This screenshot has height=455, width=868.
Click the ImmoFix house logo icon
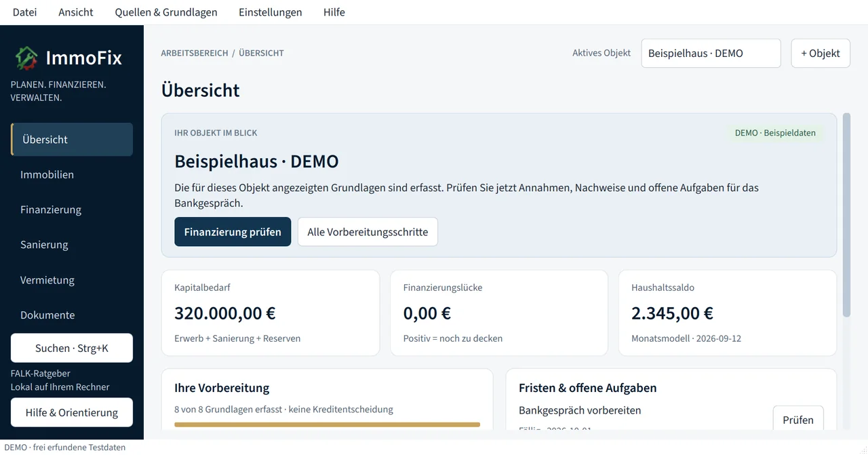27,58
